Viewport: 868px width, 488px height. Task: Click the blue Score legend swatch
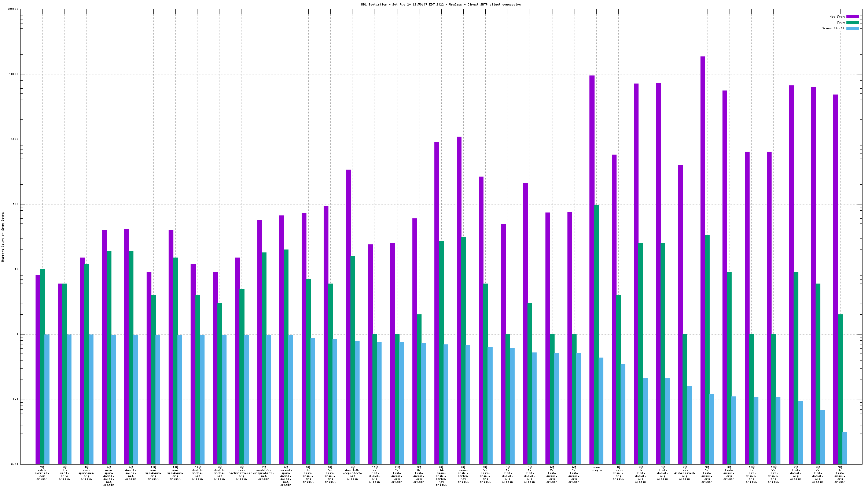click(852, 29)
